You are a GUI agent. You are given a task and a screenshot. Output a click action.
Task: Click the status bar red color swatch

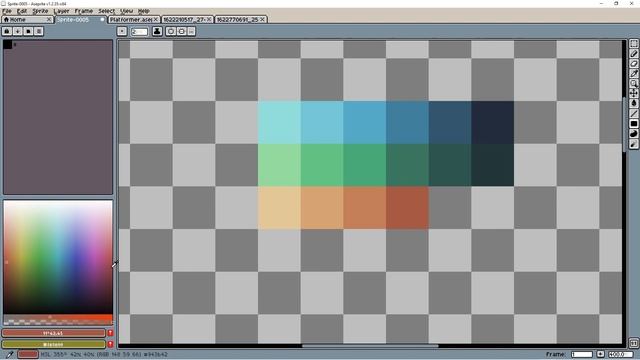(x=28, y=354)
